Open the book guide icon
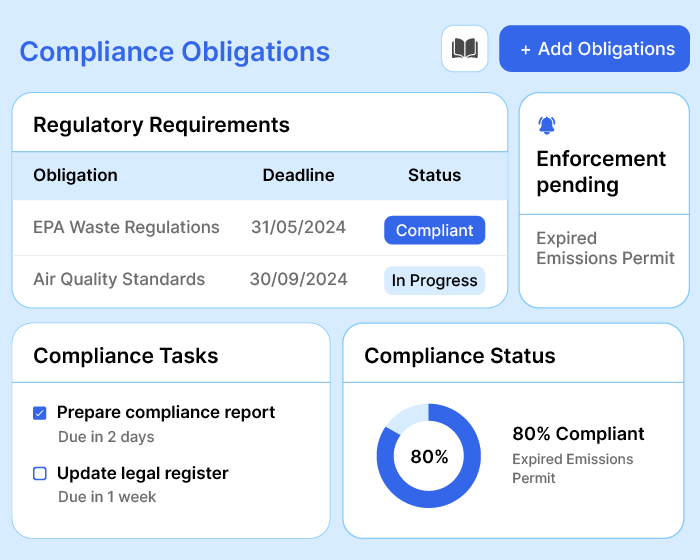This screenshot has width=700, height=560. (x=465, y=49)
